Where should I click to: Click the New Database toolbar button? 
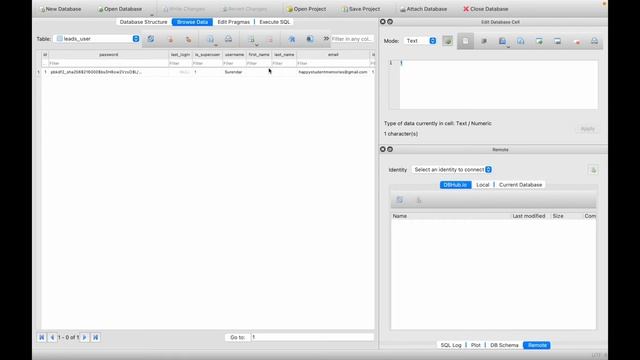[60, 9]
